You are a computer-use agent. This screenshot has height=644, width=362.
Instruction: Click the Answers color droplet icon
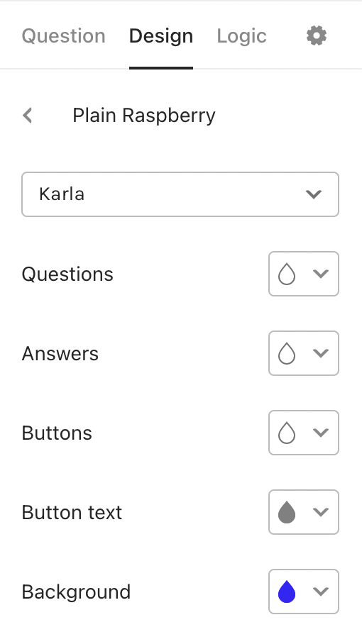(287, 353)
